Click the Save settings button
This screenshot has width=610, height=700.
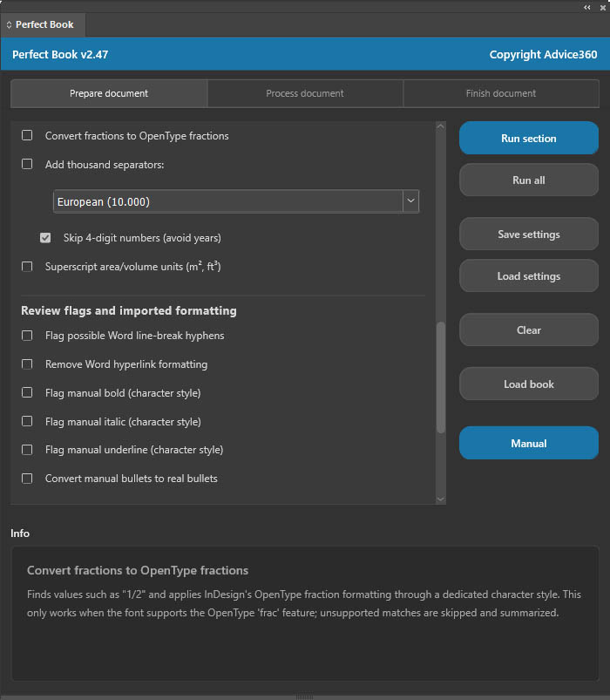(x=529, y=234)
